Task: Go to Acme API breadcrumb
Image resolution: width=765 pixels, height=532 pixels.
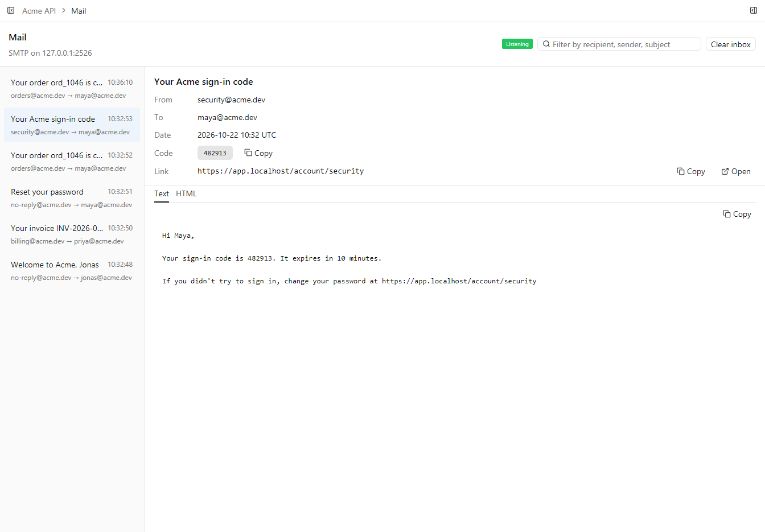Action: pyautogui.click(x=39, y=11)
